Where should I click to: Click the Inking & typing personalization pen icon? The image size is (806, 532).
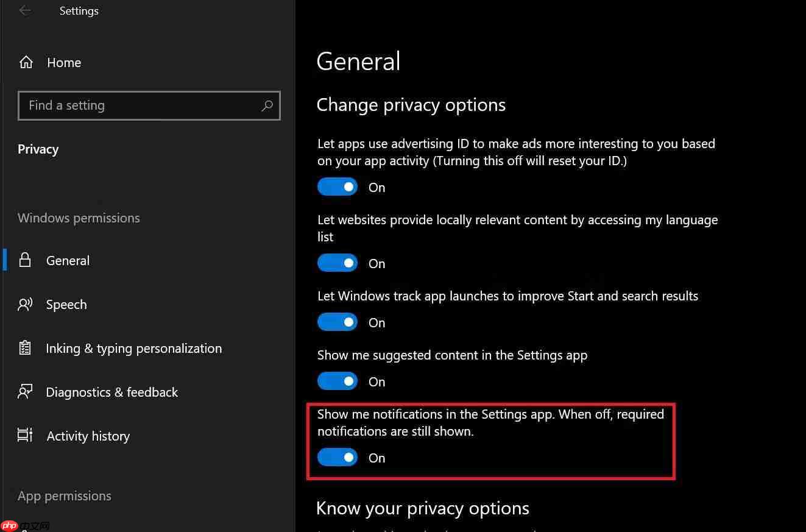pyautogui.click(x=25, y=347)
